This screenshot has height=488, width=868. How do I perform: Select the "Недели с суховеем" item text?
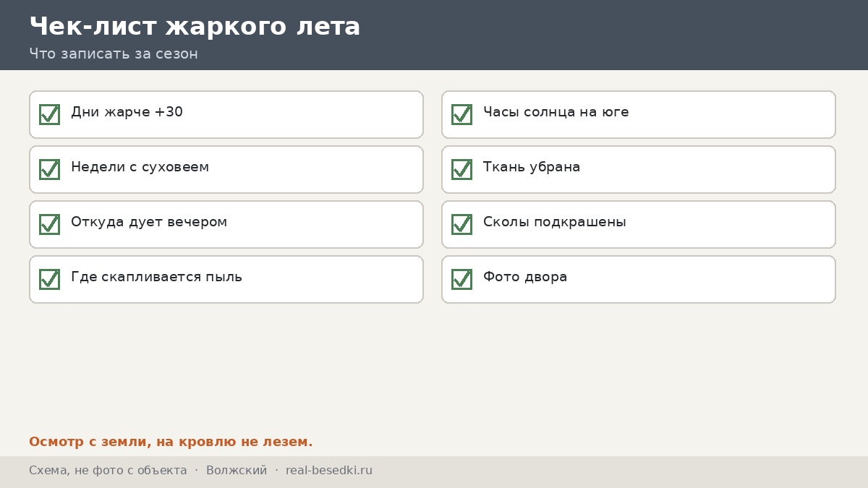140,167
